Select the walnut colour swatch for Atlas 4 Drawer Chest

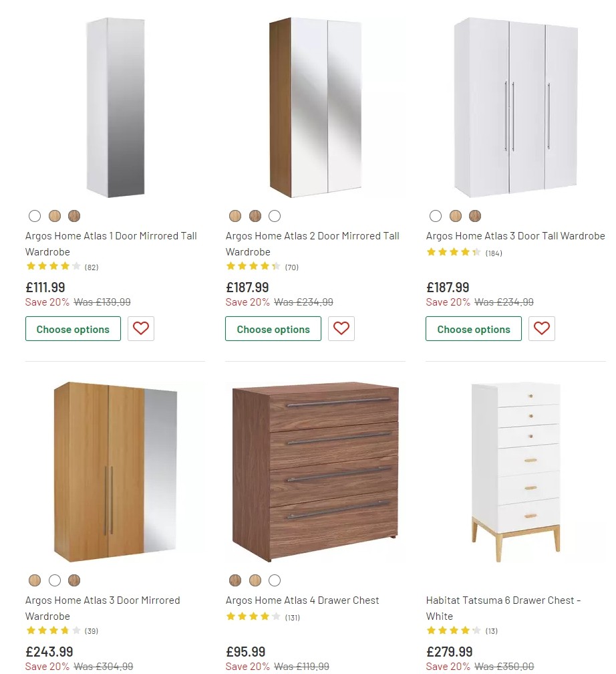235,580
